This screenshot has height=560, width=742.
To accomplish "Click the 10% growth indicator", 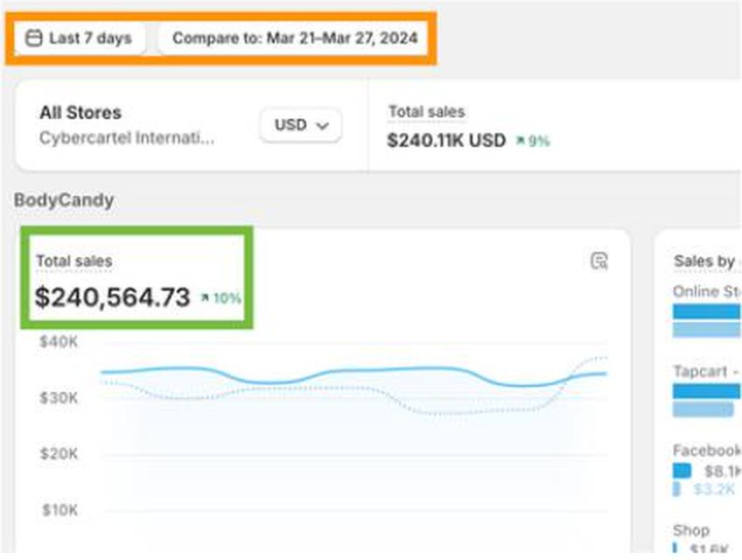I will (x=221, y=298).
